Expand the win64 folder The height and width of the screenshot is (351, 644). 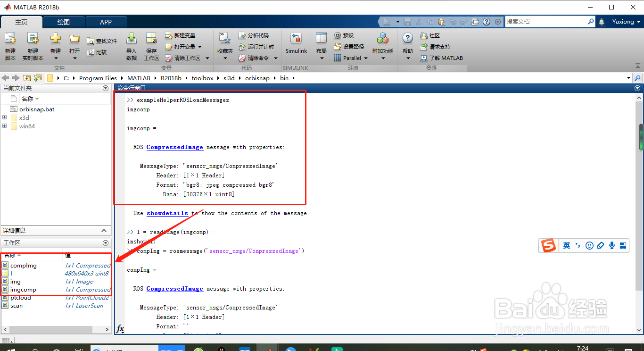pos(4,126)
